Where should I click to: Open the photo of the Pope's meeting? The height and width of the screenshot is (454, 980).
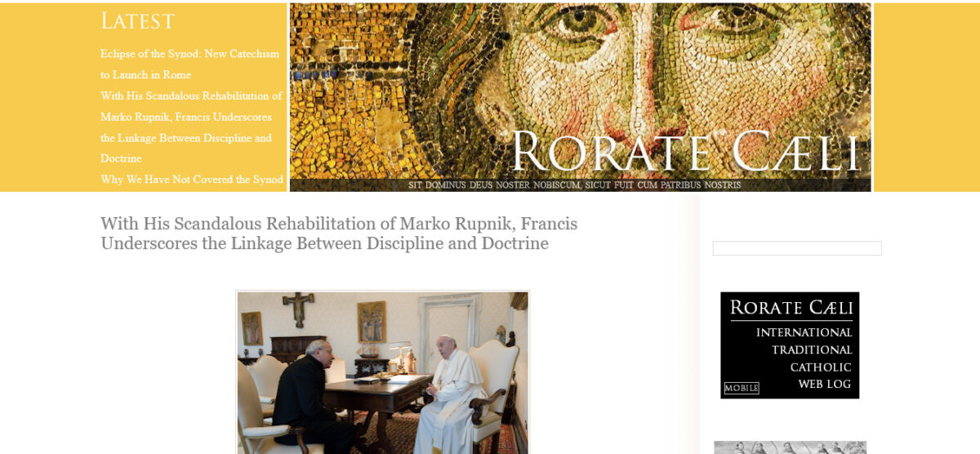coord(383,372)
